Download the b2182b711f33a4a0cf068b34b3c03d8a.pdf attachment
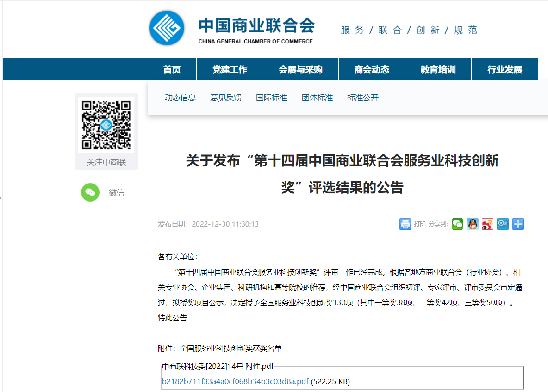Screen dimensions: 548x392 [235, 381]
